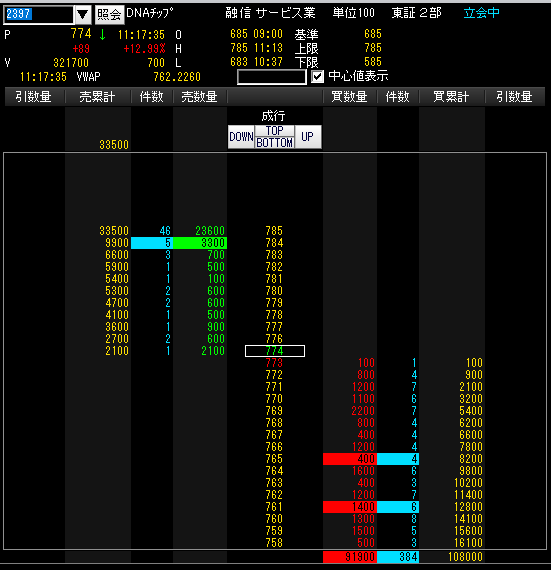Click the DOWN button
The height and width of the screenshot is (570, 551).
pyautogui.click(x=241, y=137)
